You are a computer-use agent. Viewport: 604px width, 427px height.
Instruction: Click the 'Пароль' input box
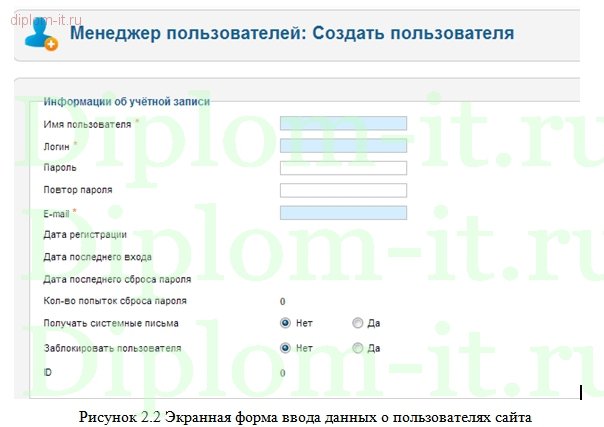343,168
